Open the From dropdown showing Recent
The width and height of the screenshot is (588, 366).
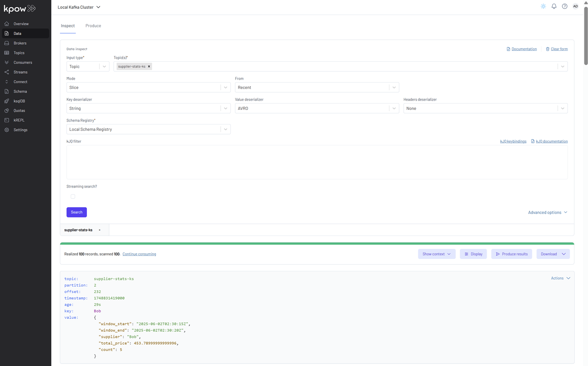(317, 87)
